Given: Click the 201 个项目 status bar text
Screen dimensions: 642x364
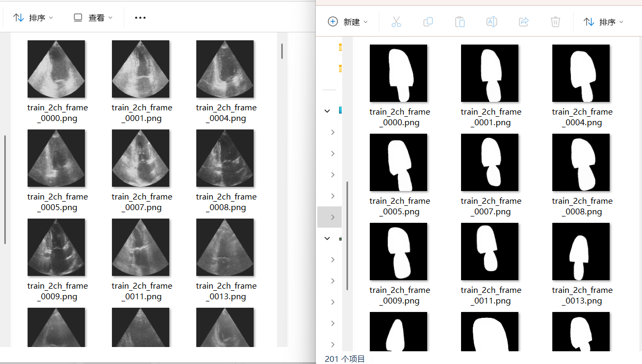Looking at the screenshot, I should [345, 359].
